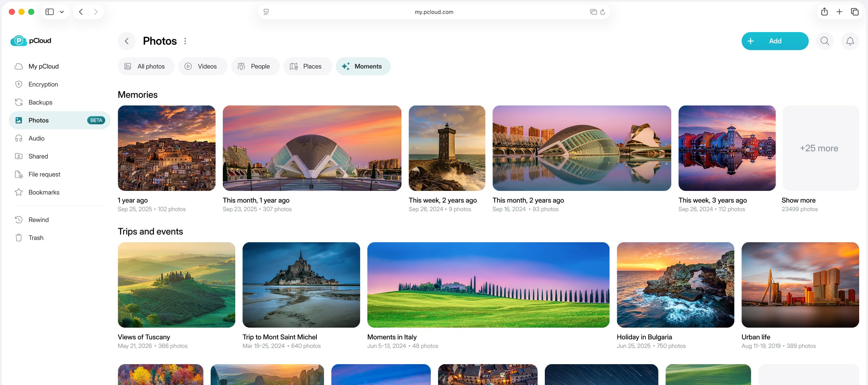Click the pCloud logo
868x385 pixels.
31,41
